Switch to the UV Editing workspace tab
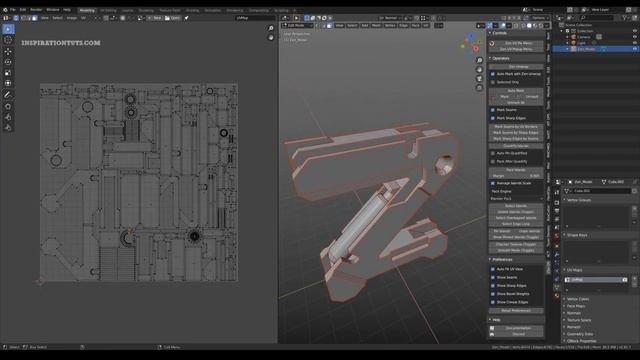This screenshot has width=640, height=360. tap(108, 10)
